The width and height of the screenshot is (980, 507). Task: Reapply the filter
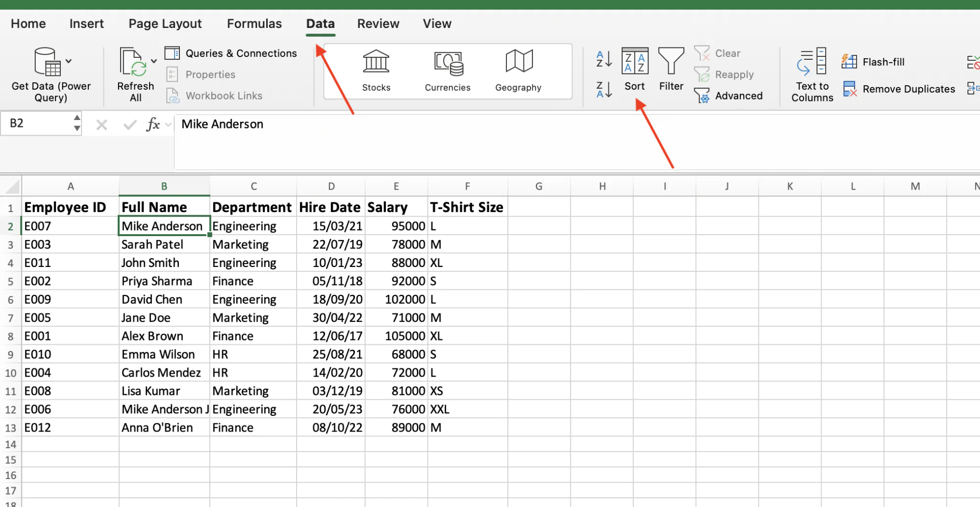[x=724, y=74]
